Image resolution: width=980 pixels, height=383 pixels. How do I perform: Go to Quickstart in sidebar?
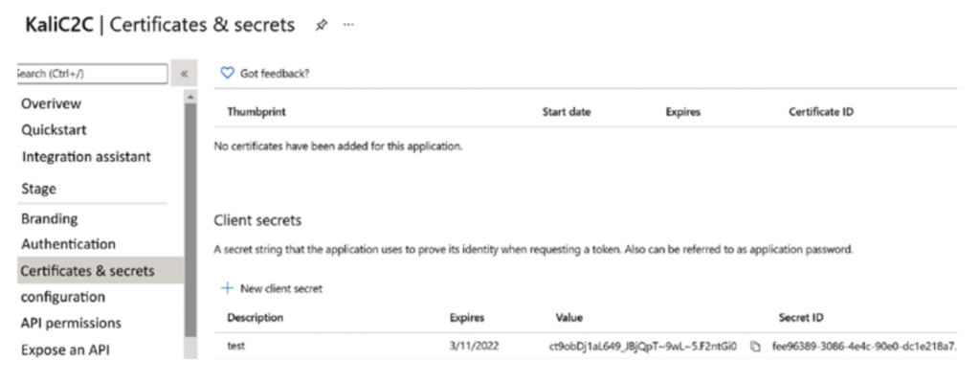pos(54,130)
